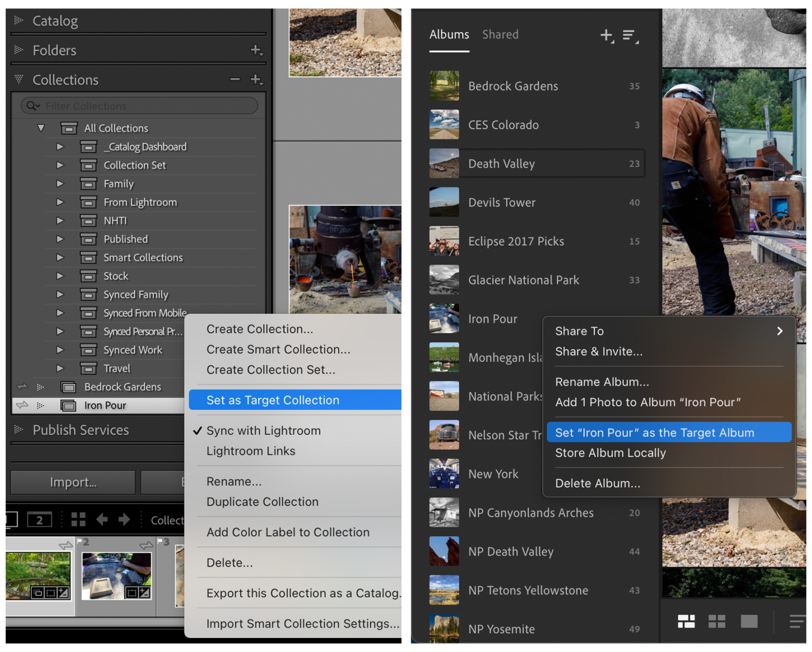The image size is (812, 652).
Task: Switch to the Shared tab
Action: click(500, 34)
